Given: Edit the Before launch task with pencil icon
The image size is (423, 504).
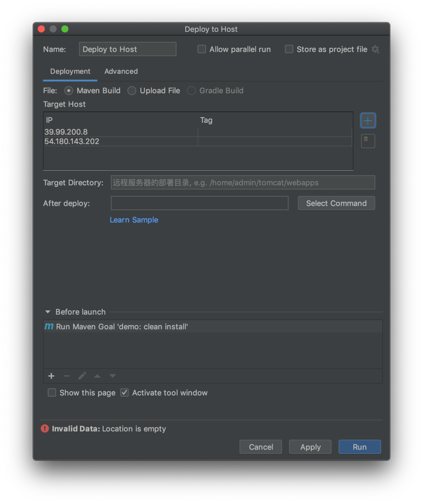Looking at the screenshot, I should (82, 376).
